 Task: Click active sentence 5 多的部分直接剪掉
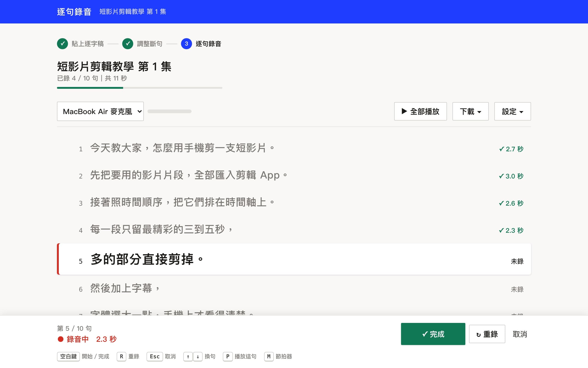(294, 259)
